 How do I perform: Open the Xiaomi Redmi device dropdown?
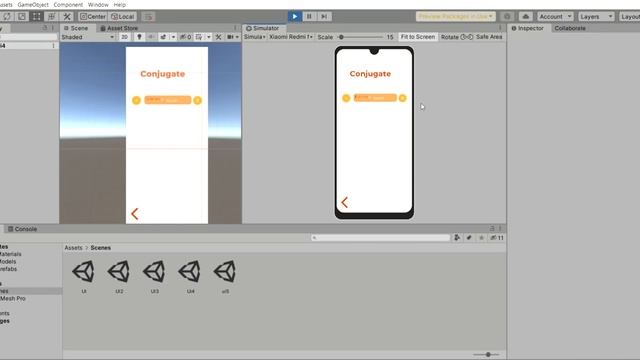click(291, 37)
